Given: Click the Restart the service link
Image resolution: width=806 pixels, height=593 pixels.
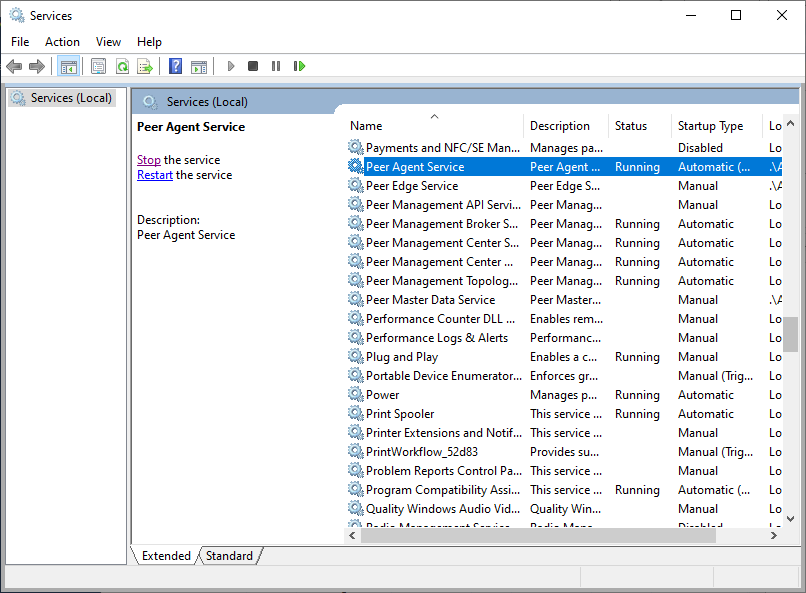Looking at the screenshot, I should click(155, 175).
